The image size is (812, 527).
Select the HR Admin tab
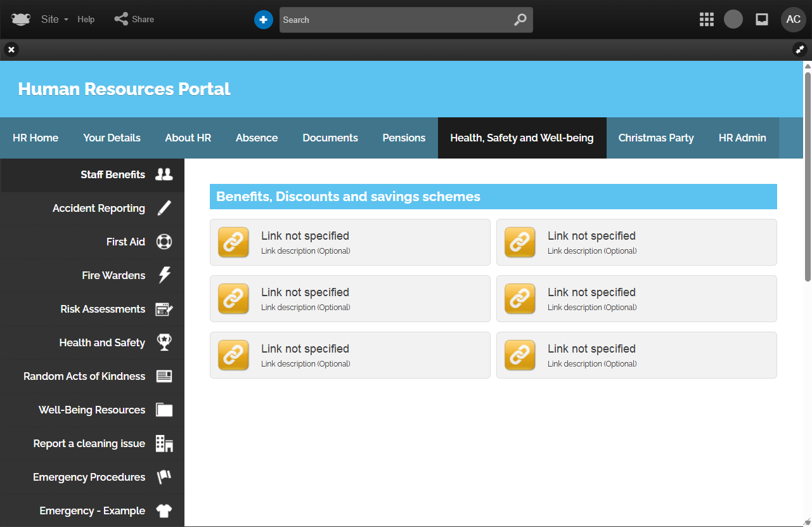click(x=742, y=138)
